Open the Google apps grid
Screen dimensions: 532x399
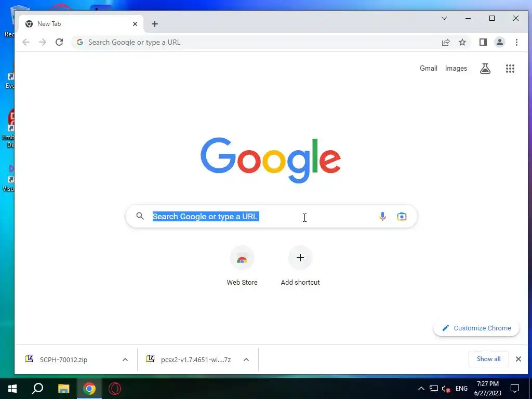click(510, 69)
